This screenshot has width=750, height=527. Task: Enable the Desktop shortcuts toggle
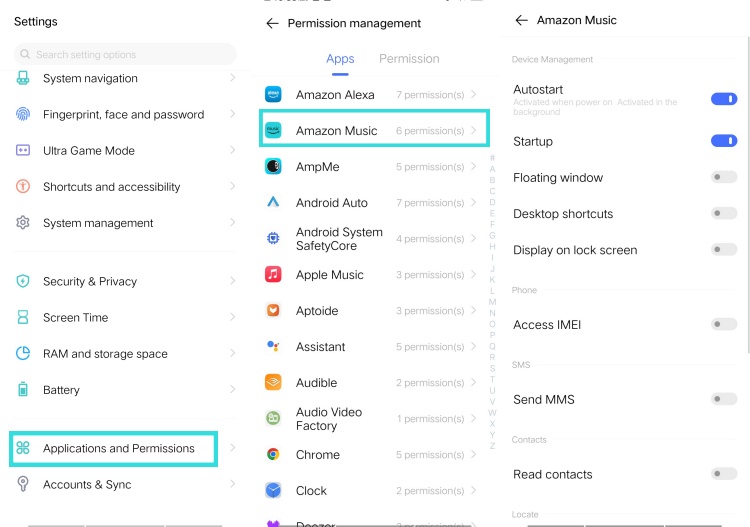(724, 213)
